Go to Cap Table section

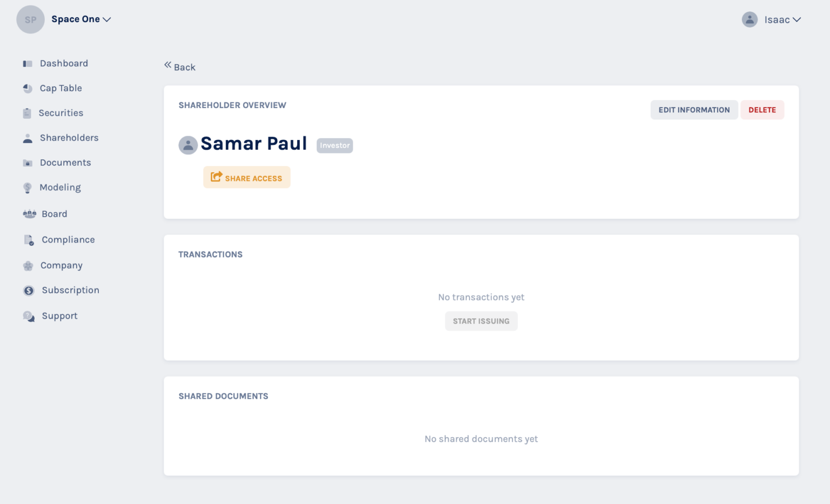61,88
